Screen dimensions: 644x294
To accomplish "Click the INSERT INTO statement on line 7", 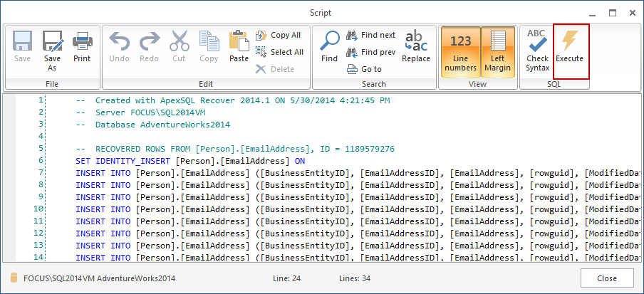I will 358,173.
